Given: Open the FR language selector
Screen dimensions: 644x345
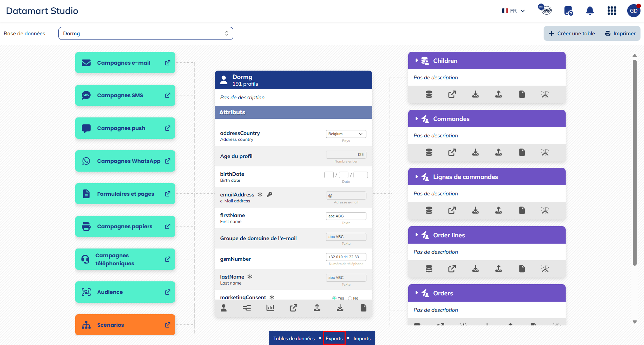Looking at the screenshot, I should click(x=514, y=11).
